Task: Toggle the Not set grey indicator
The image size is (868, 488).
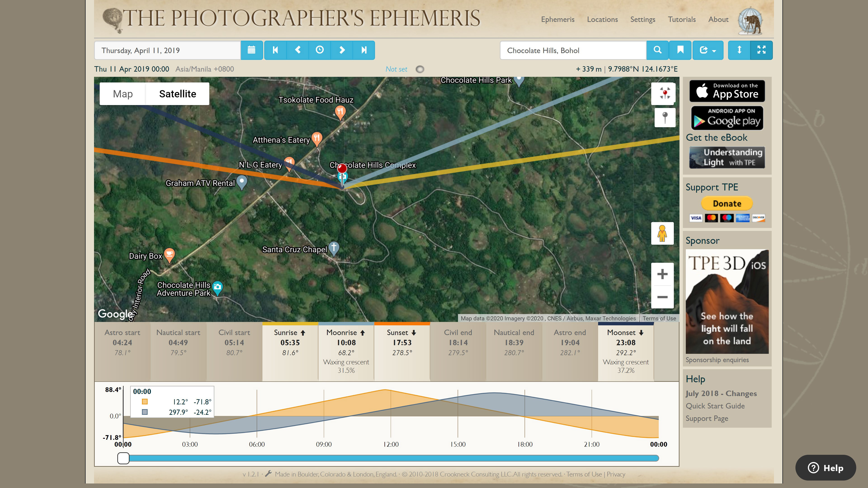Action: (420, 69)
